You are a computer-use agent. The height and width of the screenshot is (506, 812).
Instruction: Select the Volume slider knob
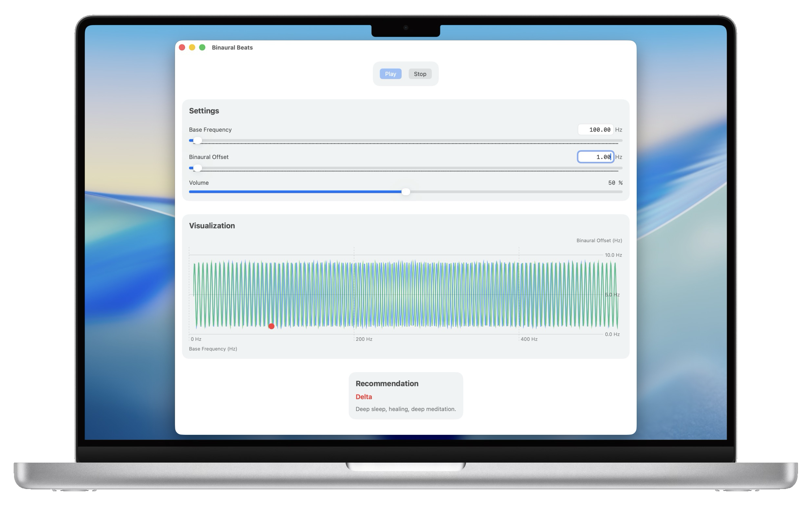click(406, 192)
